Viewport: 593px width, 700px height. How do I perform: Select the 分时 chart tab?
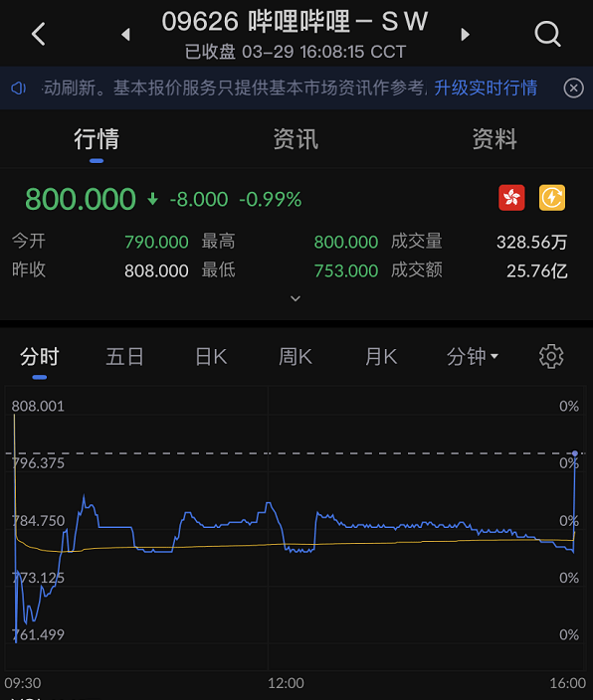tap(40, 357)
